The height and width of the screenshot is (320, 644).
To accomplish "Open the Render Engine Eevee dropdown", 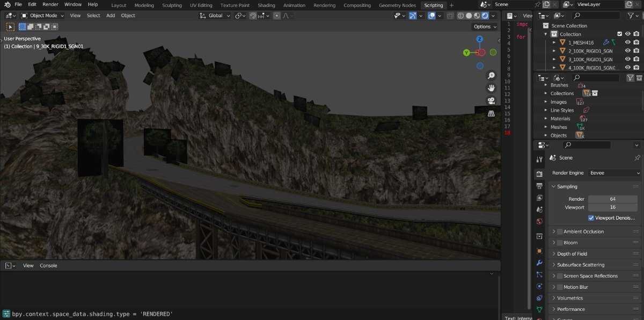I will 614,173.
